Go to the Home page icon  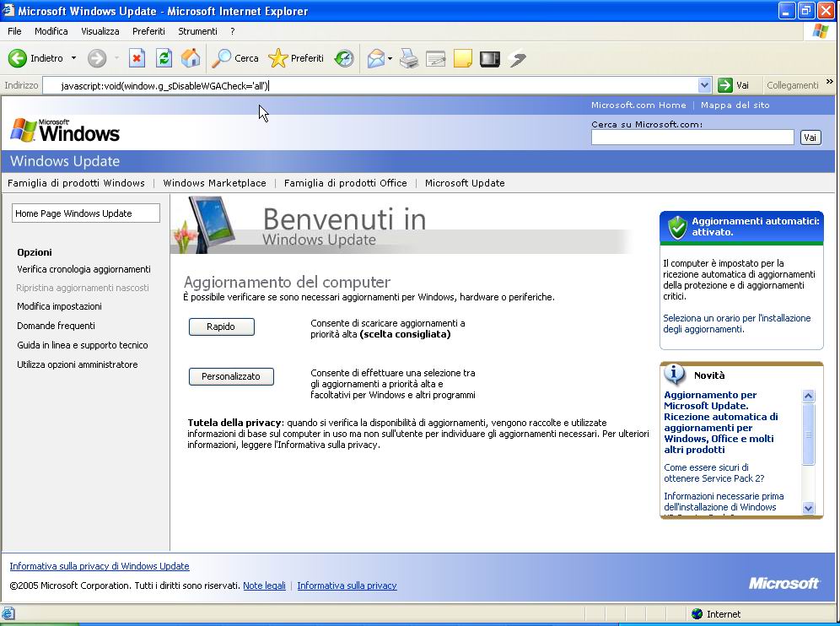click(x=190, y=58)
